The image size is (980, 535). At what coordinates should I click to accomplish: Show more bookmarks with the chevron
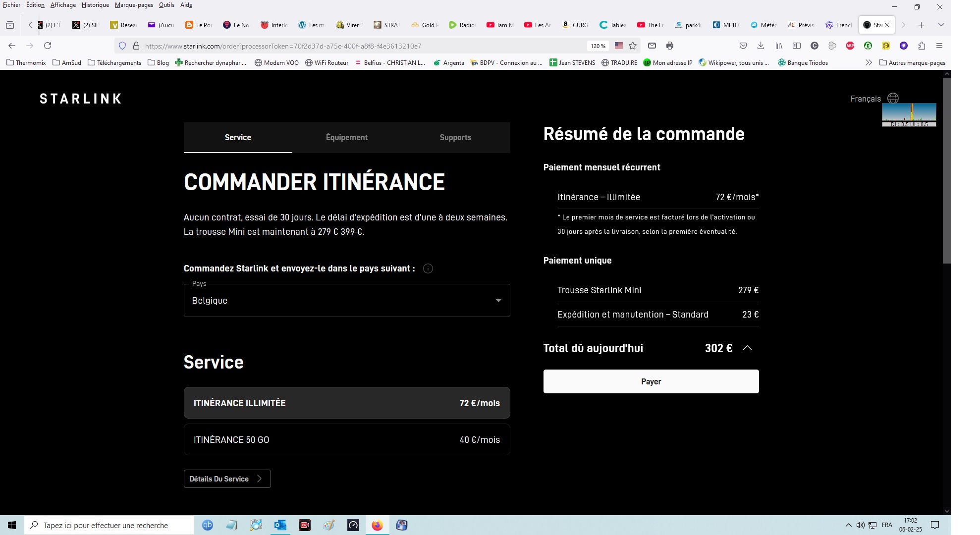pos(869,62)
